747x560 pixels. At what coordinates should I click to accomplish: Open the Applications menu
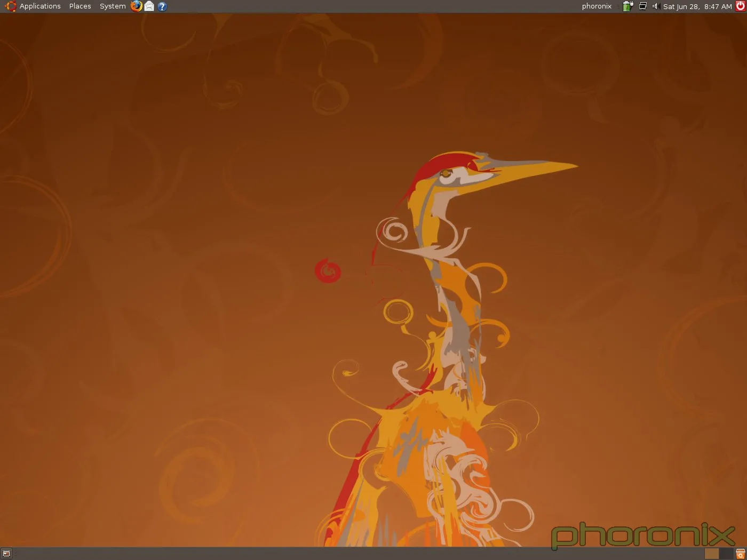coord(33,6)
